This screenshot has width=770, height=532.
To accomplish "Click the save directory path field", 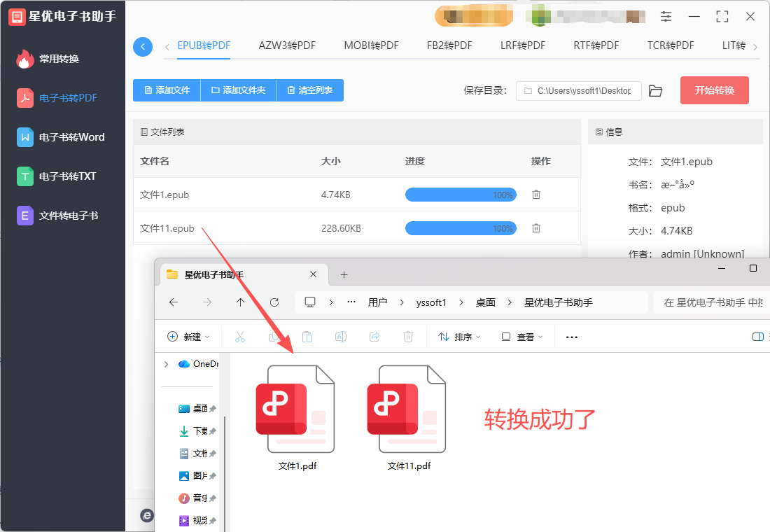I will coord(578,91).
